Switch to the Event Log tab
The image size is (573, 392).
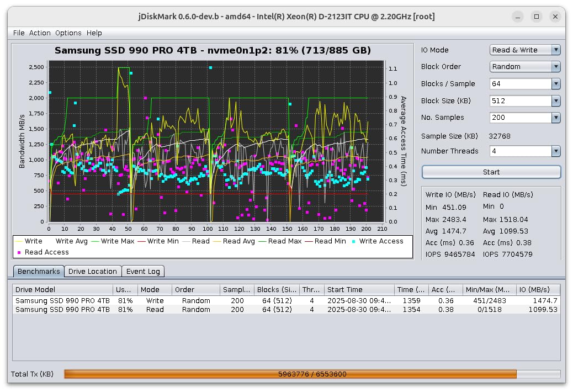pos(144,272)
